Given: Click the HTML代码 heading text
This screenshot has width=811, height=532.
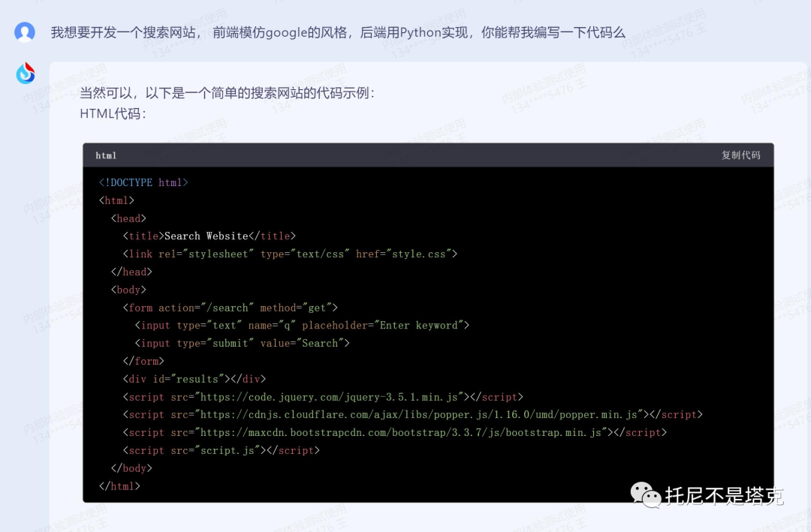Looking at the screenshot, I should point(113,113).
